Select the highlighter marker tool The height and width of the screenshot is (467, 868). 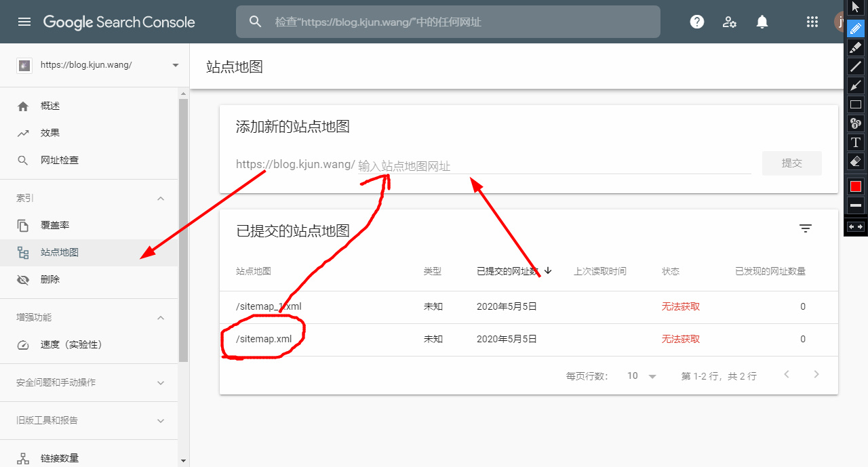pyautogui.click(x=856, y=47)
